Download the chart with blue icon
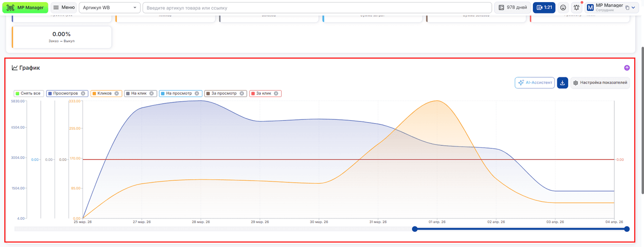644x247 pixels. (x=562, y=83)
